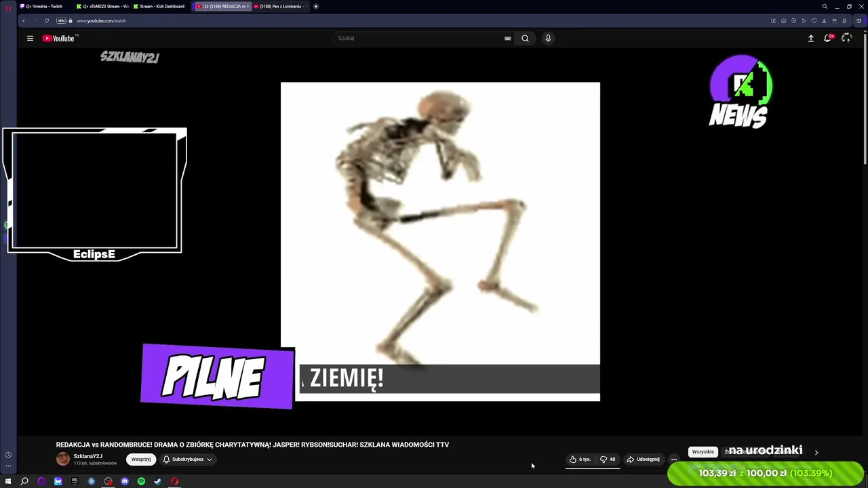
Task: Switch to the Pan z Lombardu tab
Action: [279, 6]
